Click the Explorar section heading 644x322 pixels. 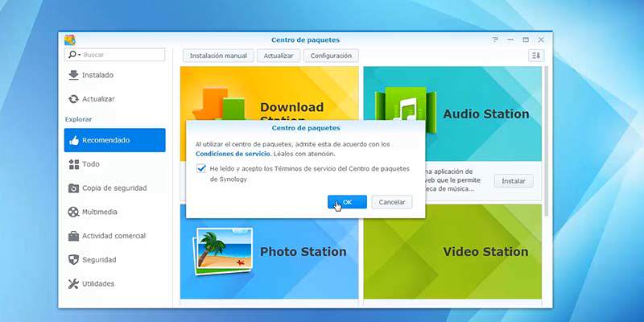tap(78, 119)
